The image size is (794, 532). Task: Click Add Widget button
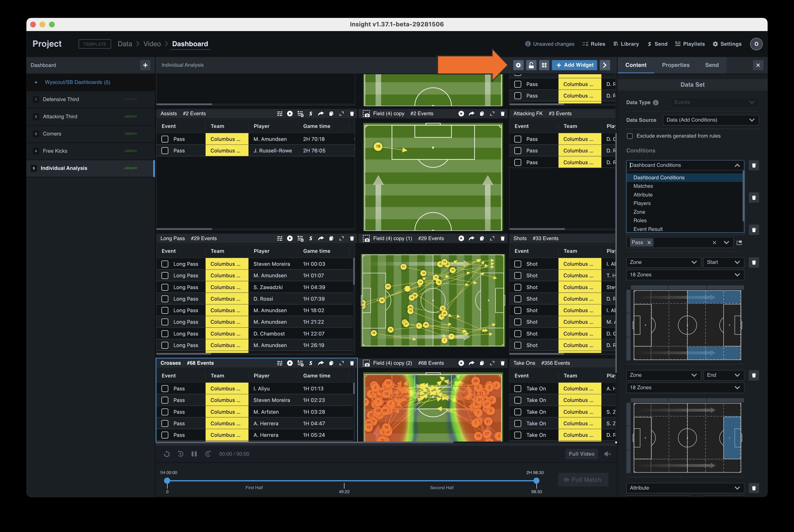pos(574,65)
